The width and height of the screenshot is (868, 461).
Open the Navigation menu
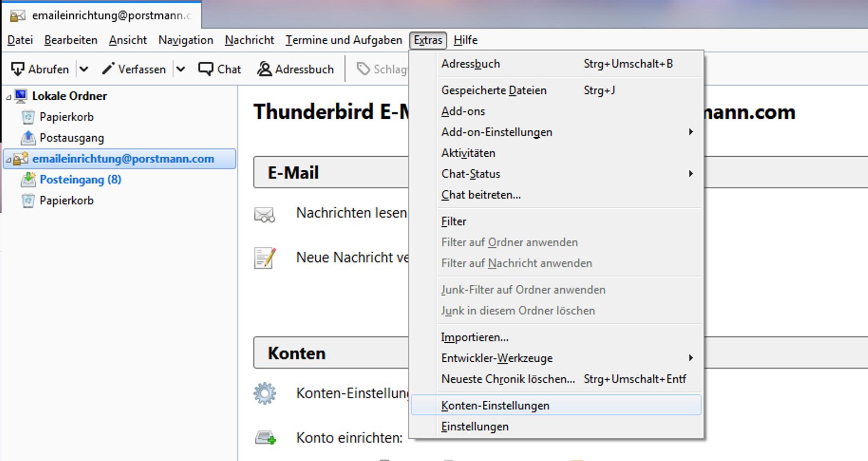click(x=186, y=40)
